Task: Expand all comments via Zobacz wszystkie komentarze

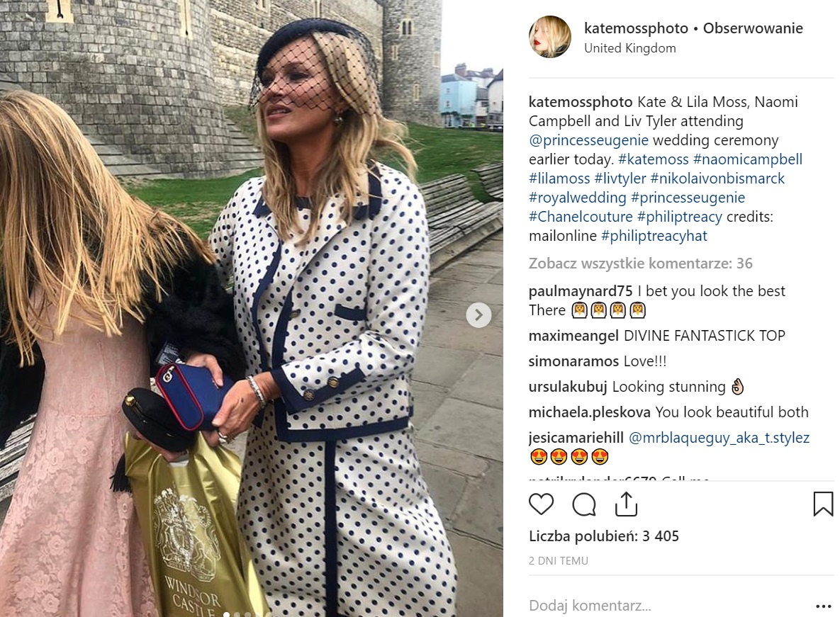Action: [640, 264]
